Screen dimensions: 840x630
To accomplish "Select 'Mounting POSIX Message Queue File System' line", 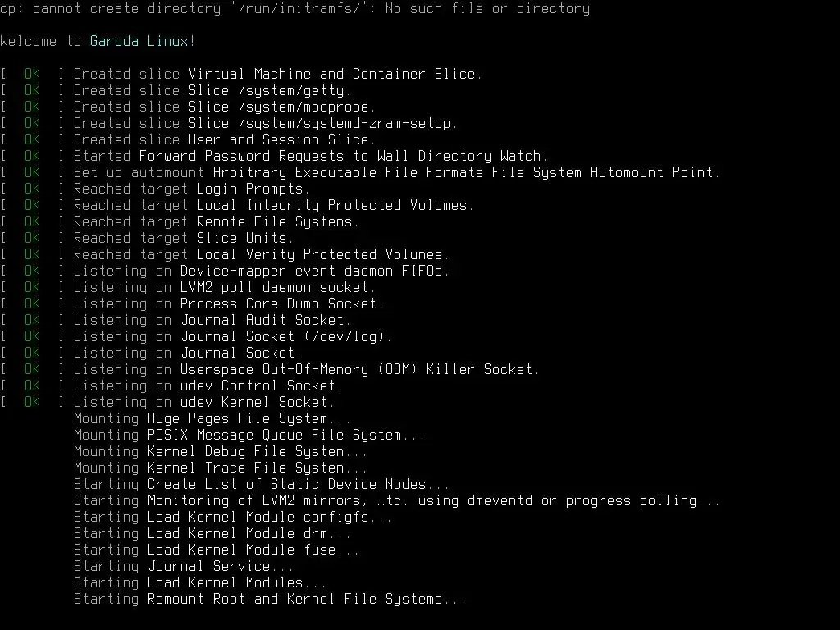I will pyautogui.click(x=249, y=435).
